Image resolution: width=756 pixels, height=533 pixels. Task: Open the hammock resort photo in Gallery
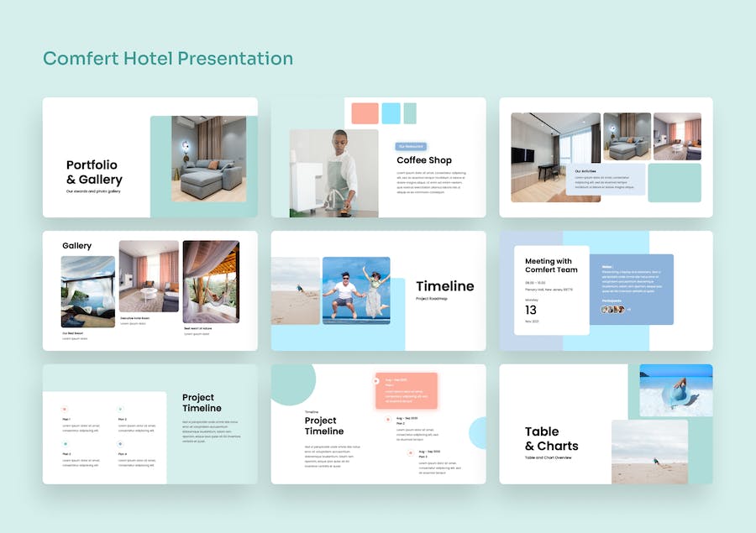pos(211,282)
